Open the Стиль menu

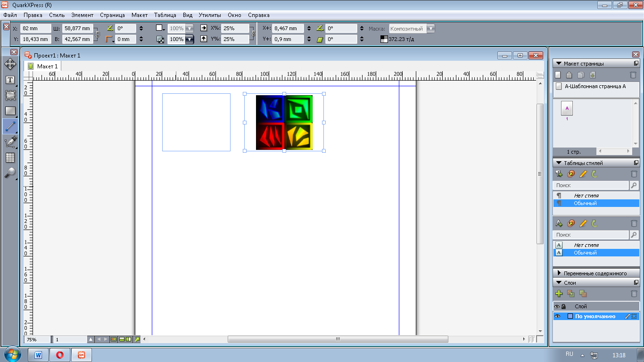(x=57, y=15)
